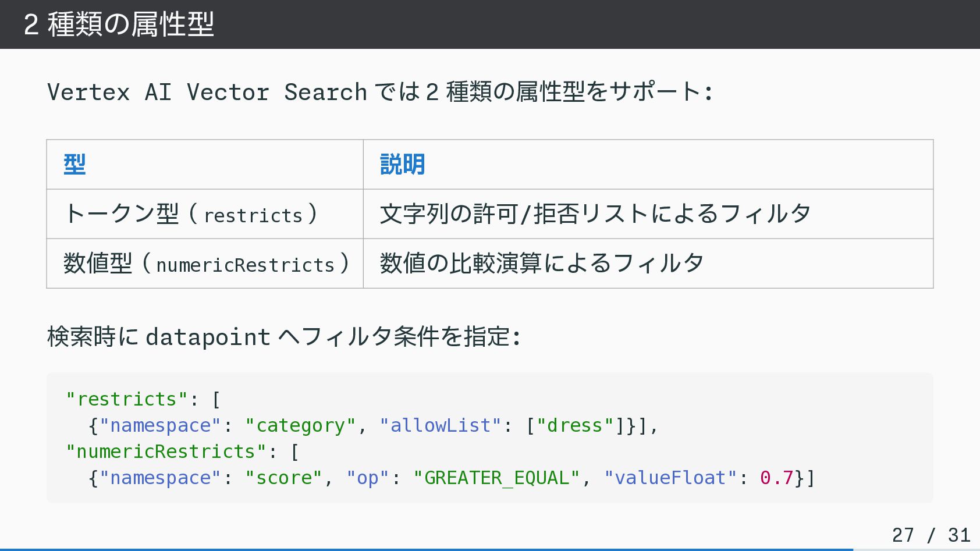
Task: Click the "valueFloat" key in the code
Action: coord(670,478)
